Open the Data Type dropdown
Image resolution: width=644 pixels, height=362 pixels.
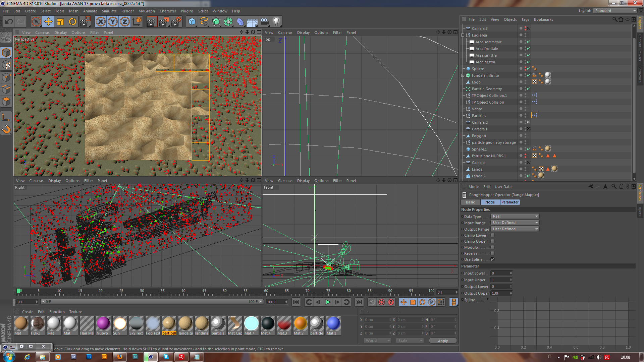(x=515, y=216)
